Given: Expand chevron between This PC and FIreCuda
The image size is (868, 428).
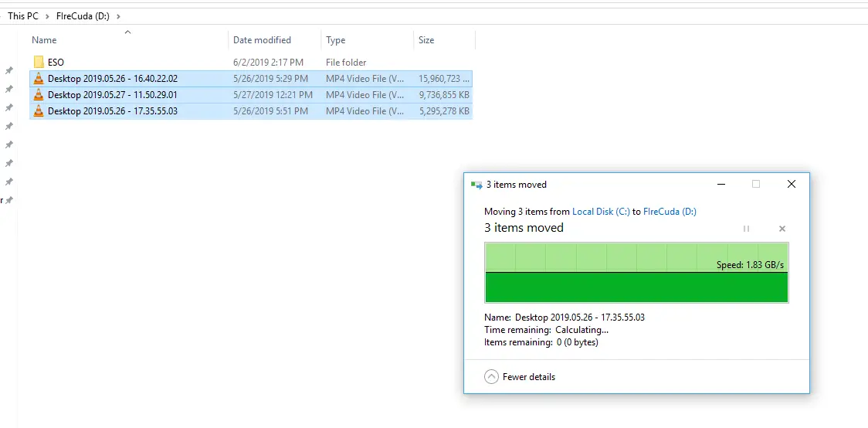Looking at the screenshot, I should 48,16.
